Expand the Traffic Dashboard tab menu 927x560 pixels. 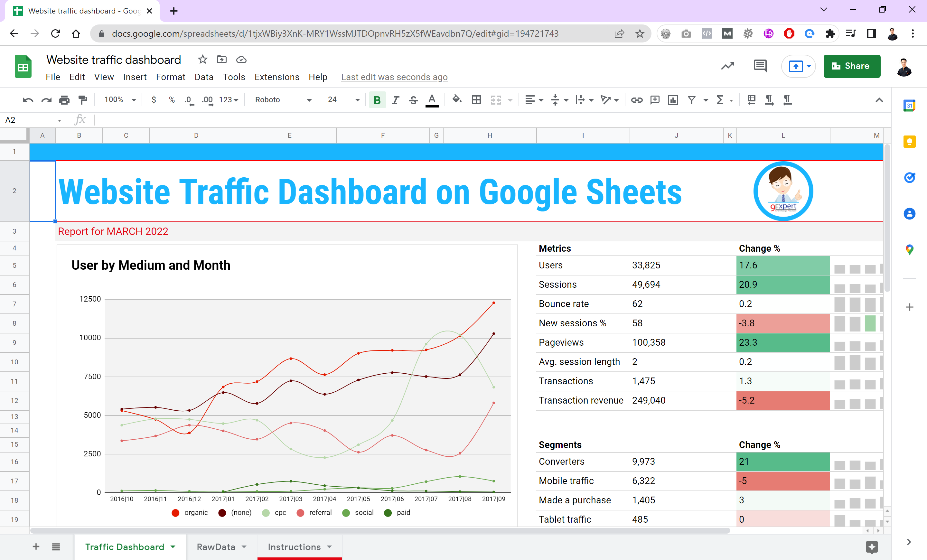(173, 547)
